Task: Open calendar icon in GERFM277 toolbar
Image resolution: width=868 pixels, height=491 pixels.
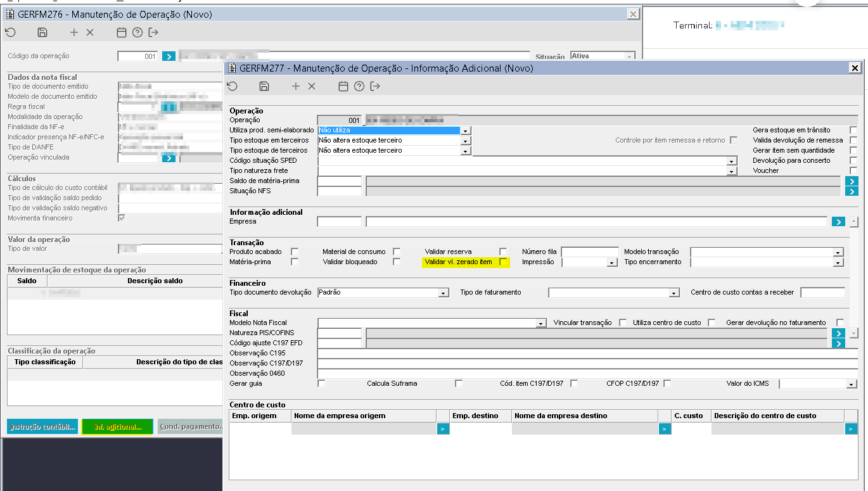Action: click(343, 86)
